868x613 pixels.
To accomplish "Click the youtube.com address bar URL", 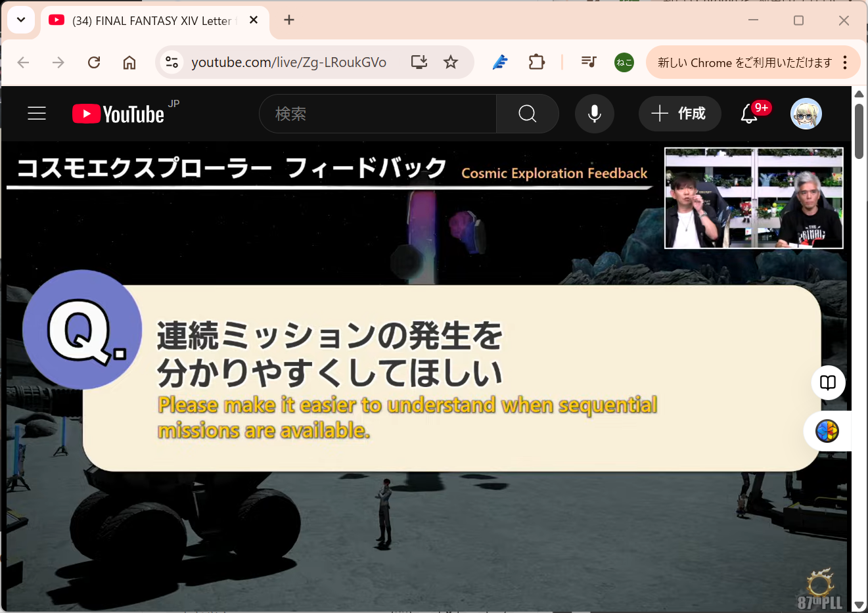I will 288,62.
